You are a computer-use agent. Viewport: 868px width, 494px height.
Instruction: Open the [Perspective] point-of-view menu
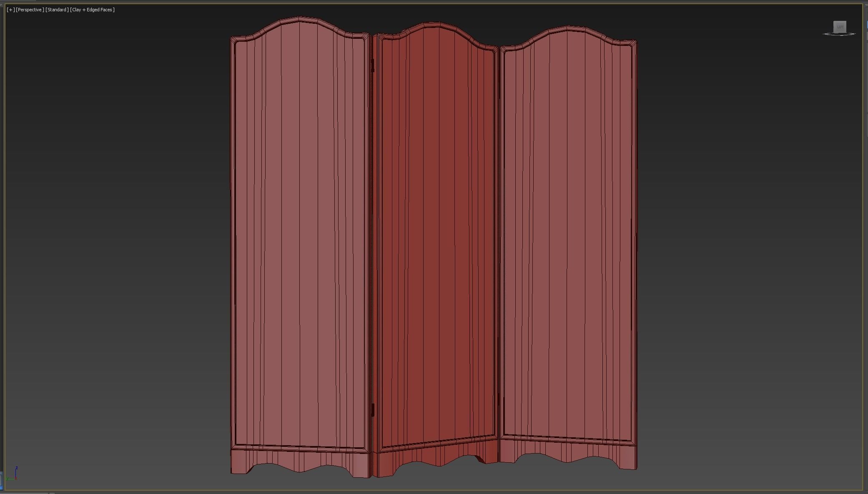(x=30, y=10)
